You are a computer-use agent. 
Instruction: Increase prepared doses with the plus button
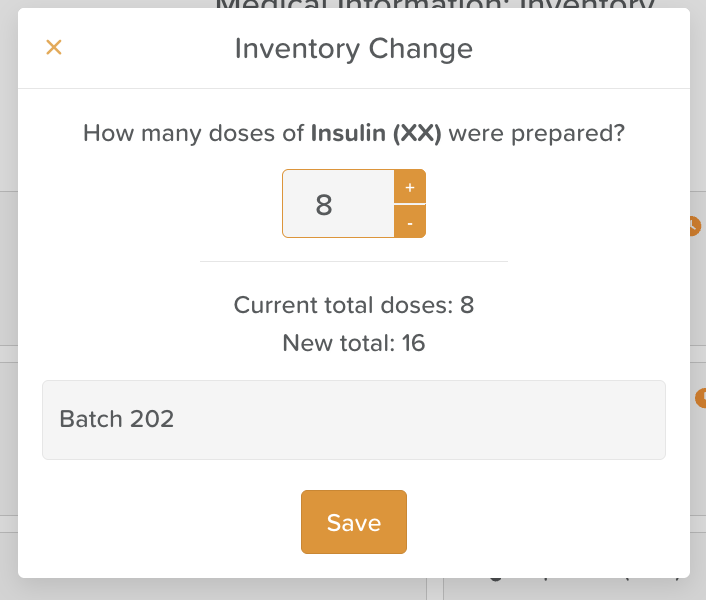coord(410,187)
